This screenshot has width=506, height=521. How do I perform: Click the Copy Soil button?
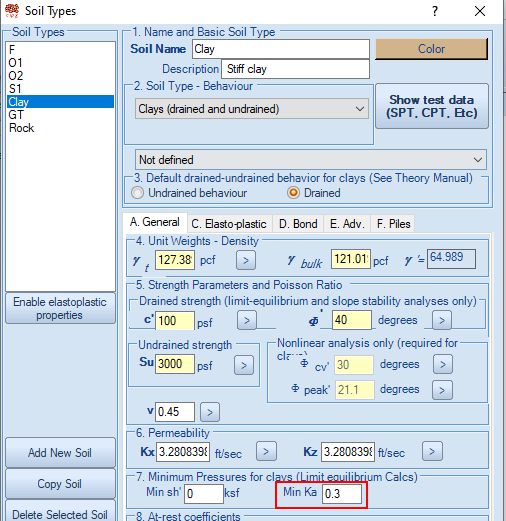60,484
